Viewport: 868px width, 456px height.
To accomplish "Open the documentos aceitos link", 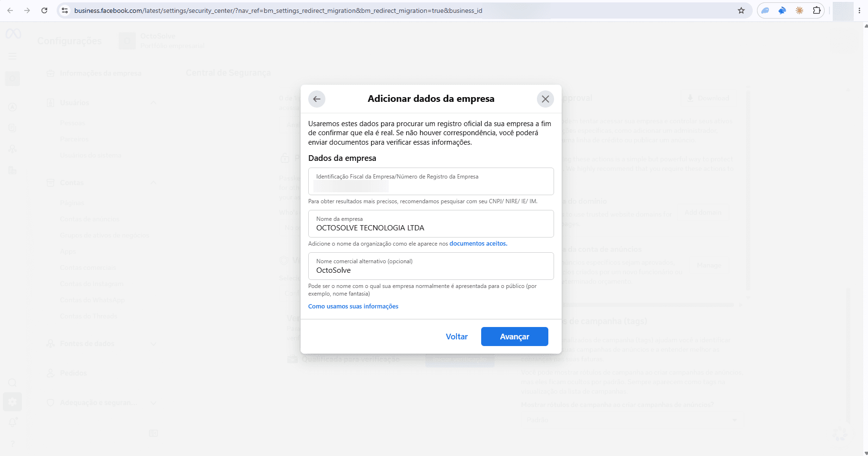I will click(478, 244).
